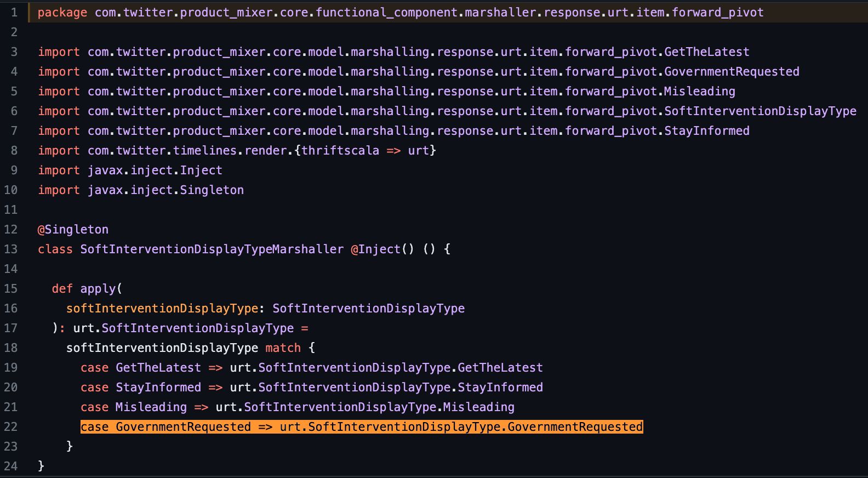Click line number 1 in the gutter
Viewport: 868px width, 478px height.
(x=14, y=13)
